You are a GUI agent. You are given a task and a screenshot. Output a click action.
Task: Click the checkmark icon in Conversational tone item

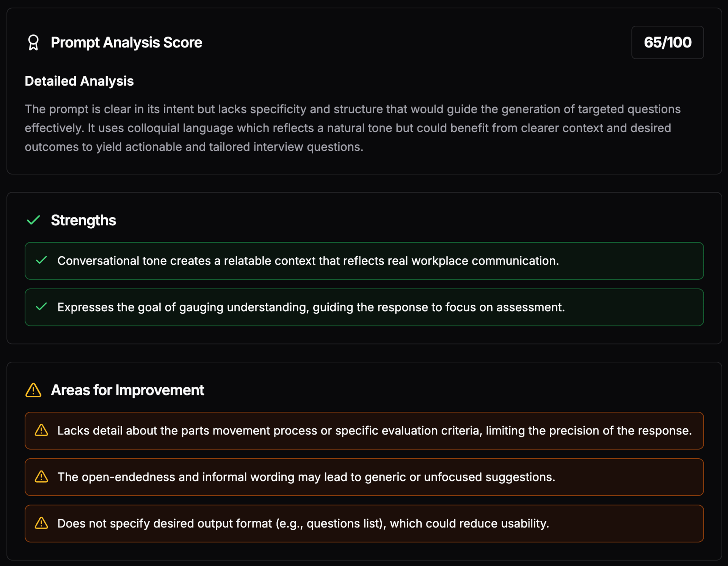click(x=41, y=260)
